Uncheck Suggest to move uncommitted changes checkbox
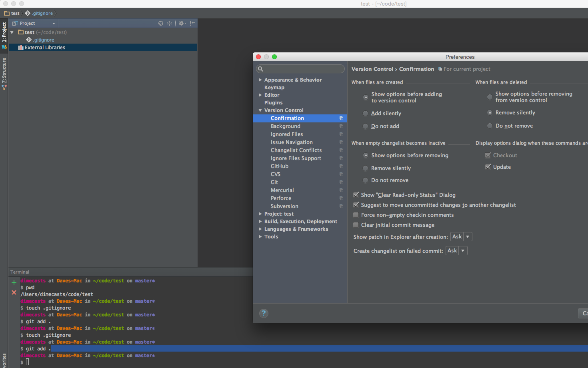The width and height of the screenshot is (588, 368). coord(356,205)
